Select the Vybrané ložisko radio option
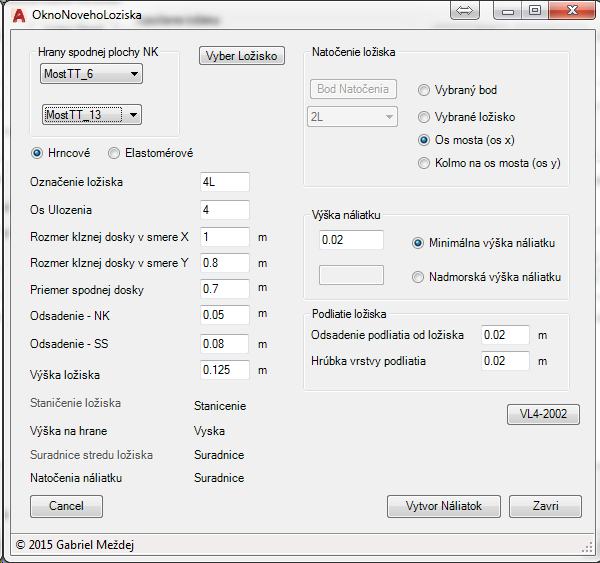This screenshot has height=563, width=600. pos(425,116)
